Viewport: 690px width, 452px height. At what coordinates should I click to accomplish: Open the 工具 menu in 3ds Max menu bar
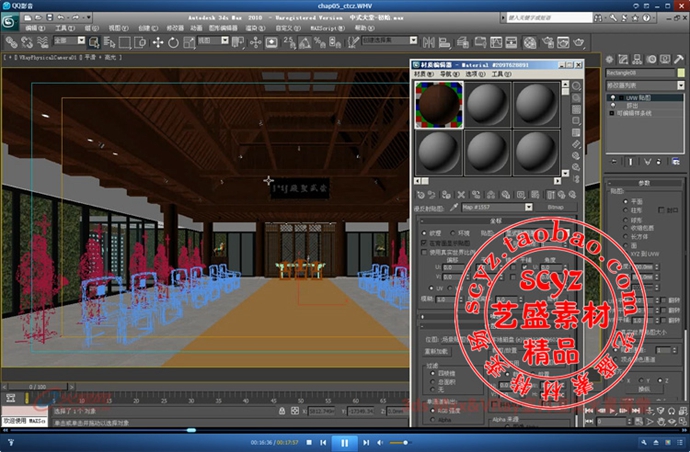coord(65,28)
